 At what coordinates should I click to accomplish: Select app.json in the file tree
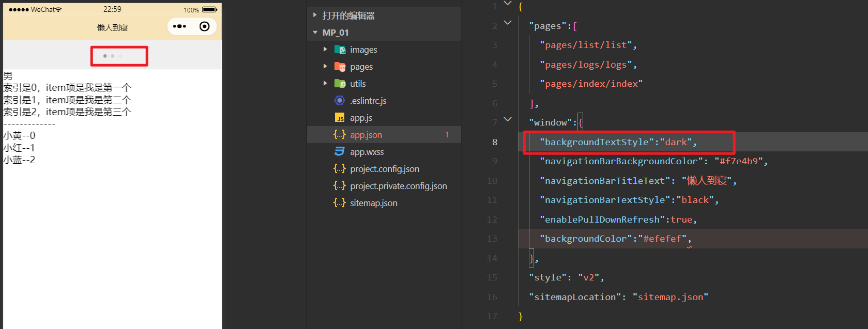[366, 135]
